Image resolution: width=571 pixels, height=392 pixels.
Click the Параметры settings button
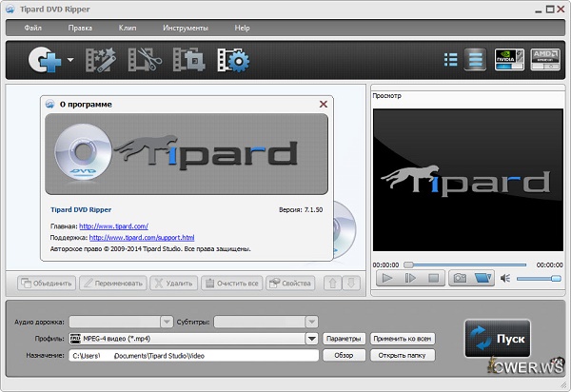344,339
